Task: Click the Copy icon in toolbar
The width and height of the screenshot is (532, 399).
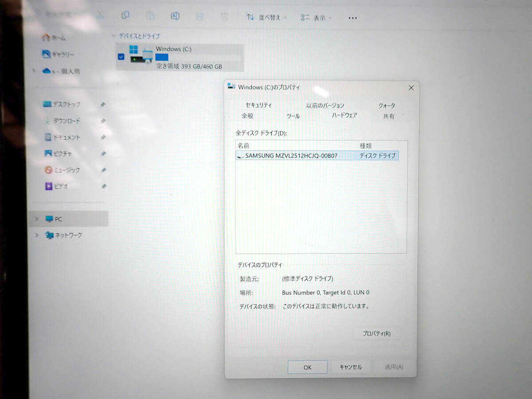Action: (x=125, y=16)
